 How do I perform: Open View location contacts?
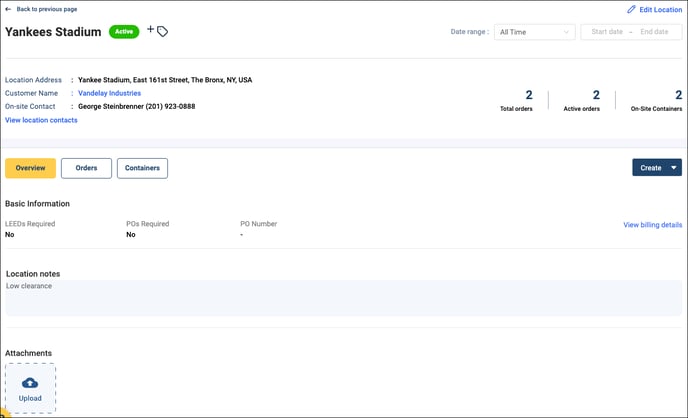(41, 120)
